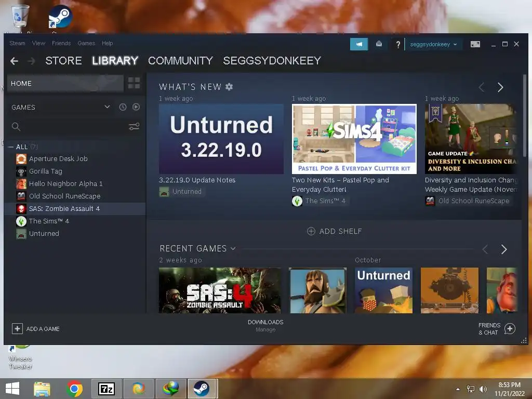Click the library search magnifier icon
Screen dimensions: 532x399
(x=16, y=127)
